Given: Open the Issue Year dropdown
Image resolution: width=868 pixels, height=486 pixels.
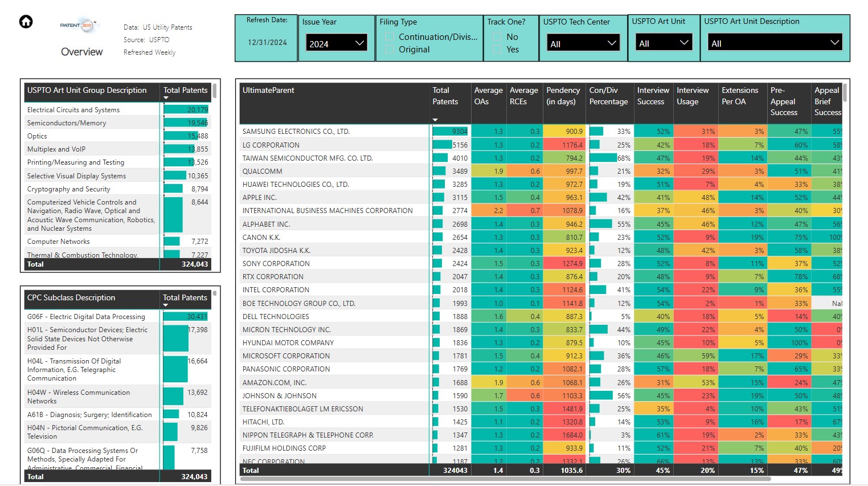Looking at the screenshot, I should click(336, 43).
